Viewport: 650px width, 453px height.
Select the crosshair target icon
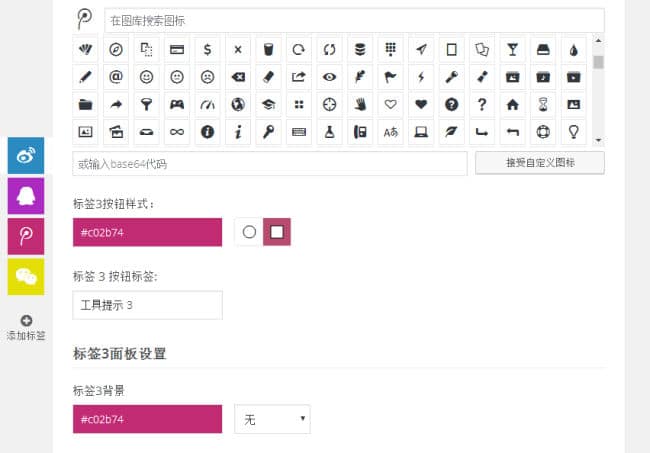[330, 104]
